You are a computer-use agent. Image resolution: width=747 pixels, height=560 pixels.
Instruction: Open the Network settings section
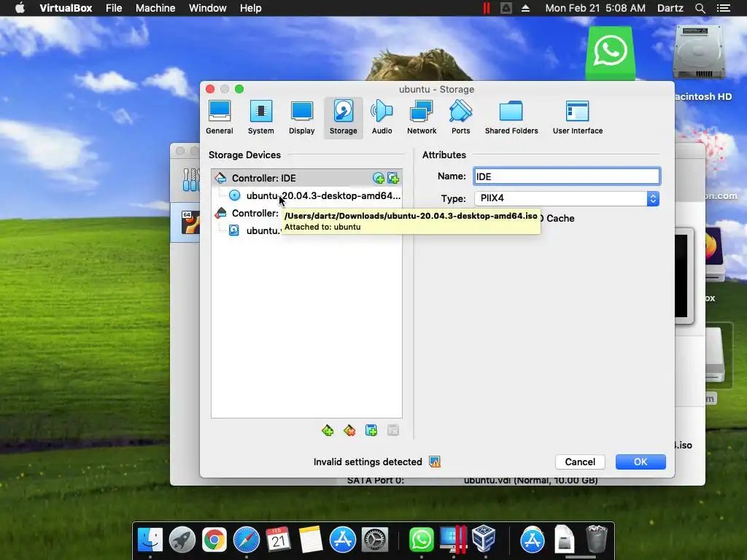pos(422,117)
